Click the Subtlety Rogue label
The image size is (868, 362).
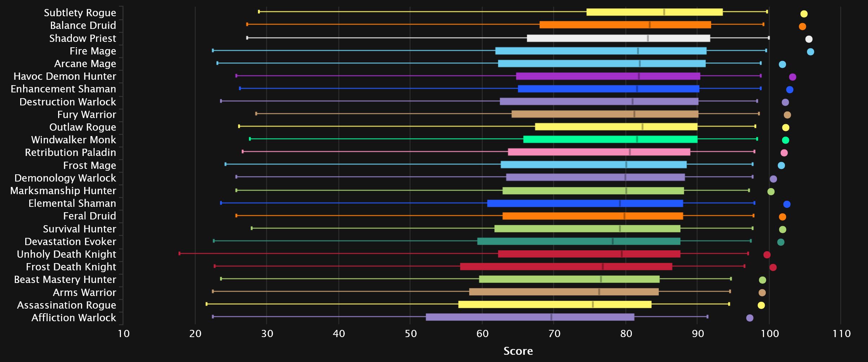pos(80,13)
